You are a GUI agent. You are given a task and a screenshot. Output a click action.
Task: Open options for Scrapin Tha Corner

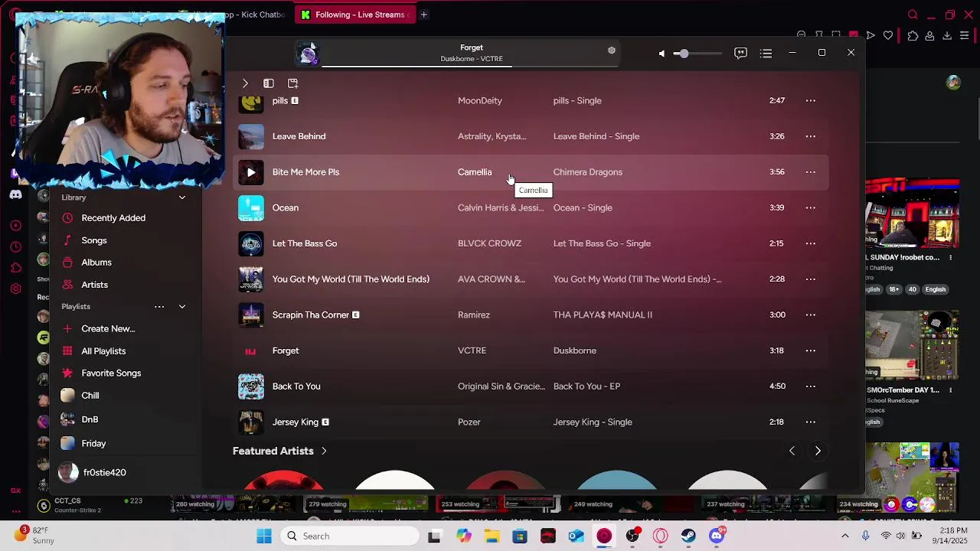(x=810, y=315)
